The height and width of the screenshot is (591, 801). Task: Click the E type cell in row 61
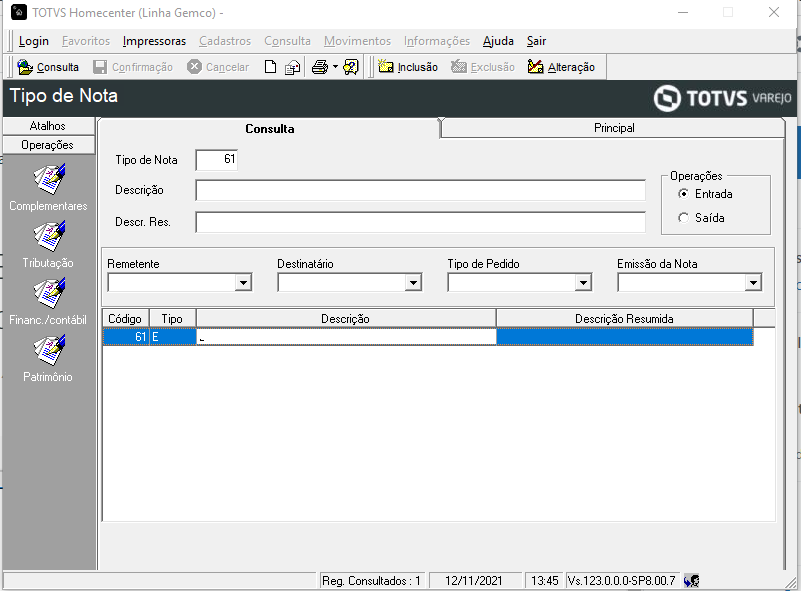[173, 337]
